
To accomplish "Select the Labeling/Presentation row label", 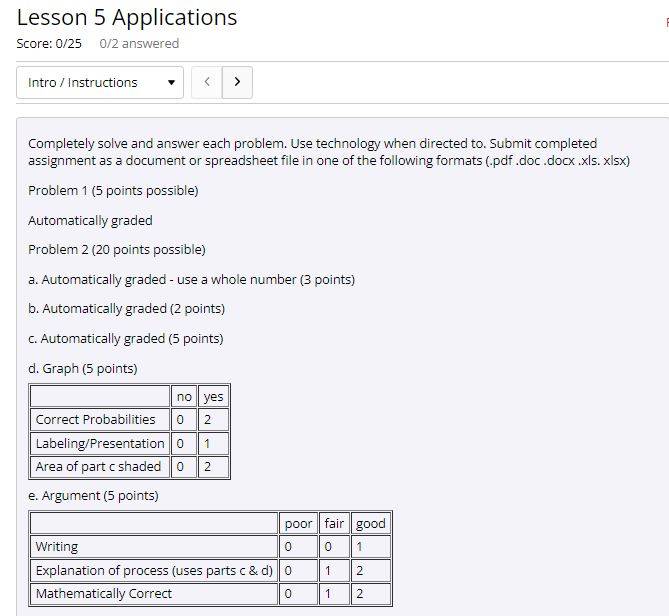I will pos(100,443).
